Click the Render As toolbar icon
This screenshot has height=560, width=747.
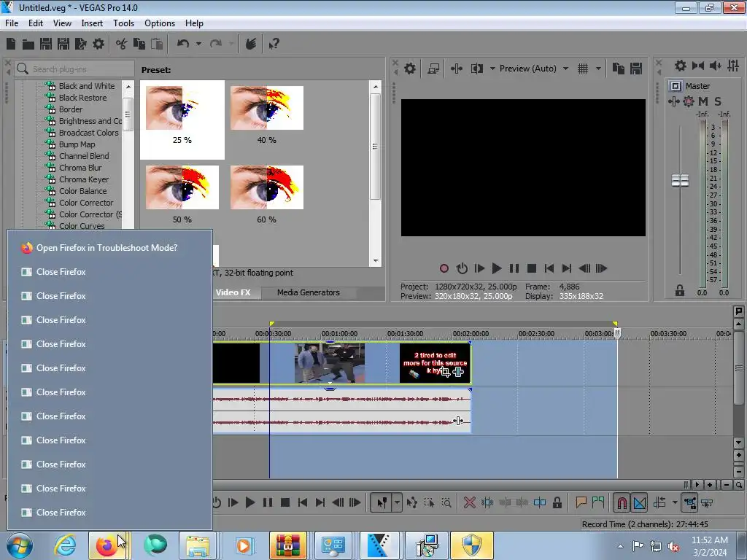tap(81, 44)
